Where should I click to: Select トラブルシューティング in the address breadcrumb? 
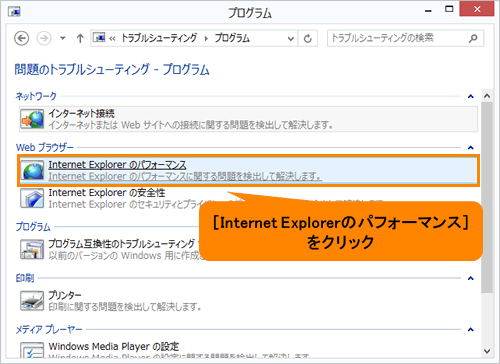(159, 38)
